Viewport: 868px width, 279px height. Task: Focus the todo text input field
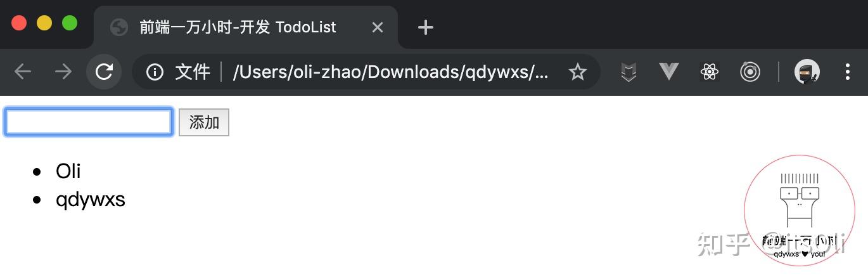pos(89,122)
